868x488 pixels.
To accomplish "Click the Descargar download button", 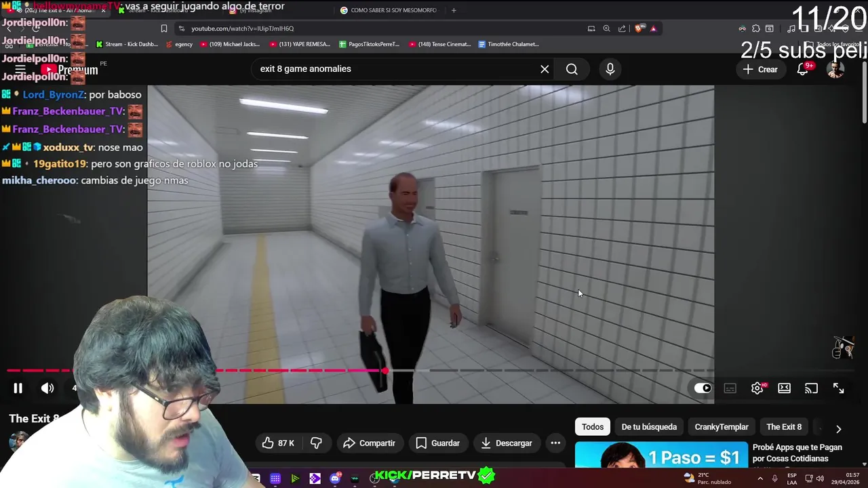I will pos(507,443).
